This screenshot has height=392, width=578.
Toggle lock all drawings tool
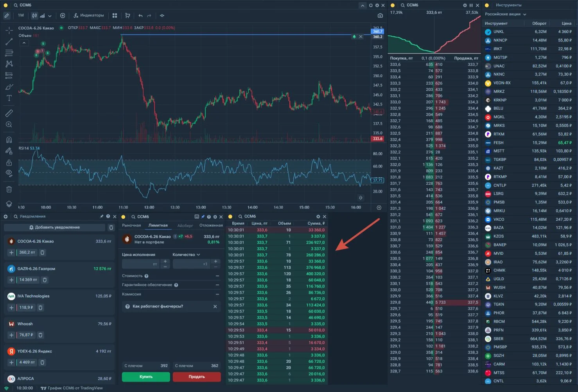(9, 162)
